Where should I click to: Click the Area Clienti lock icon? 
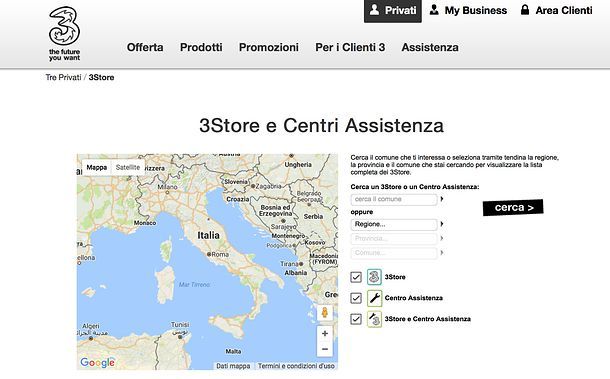525,10
